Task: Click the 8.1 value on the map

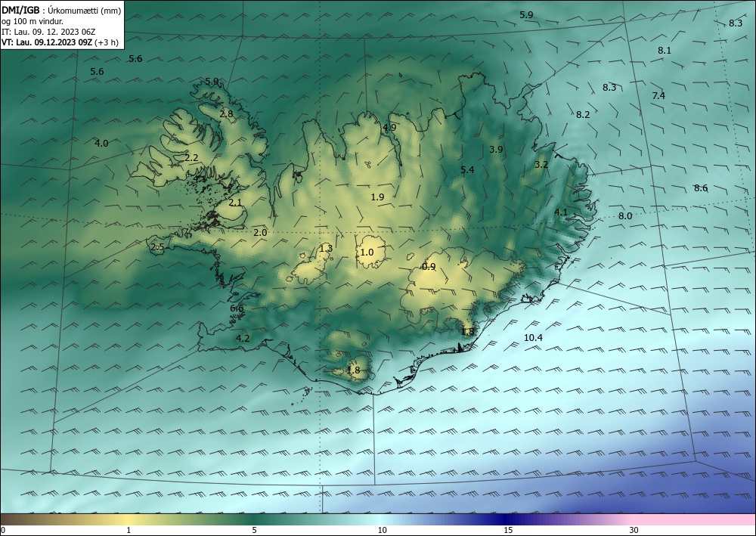Action: pos(665,50)
